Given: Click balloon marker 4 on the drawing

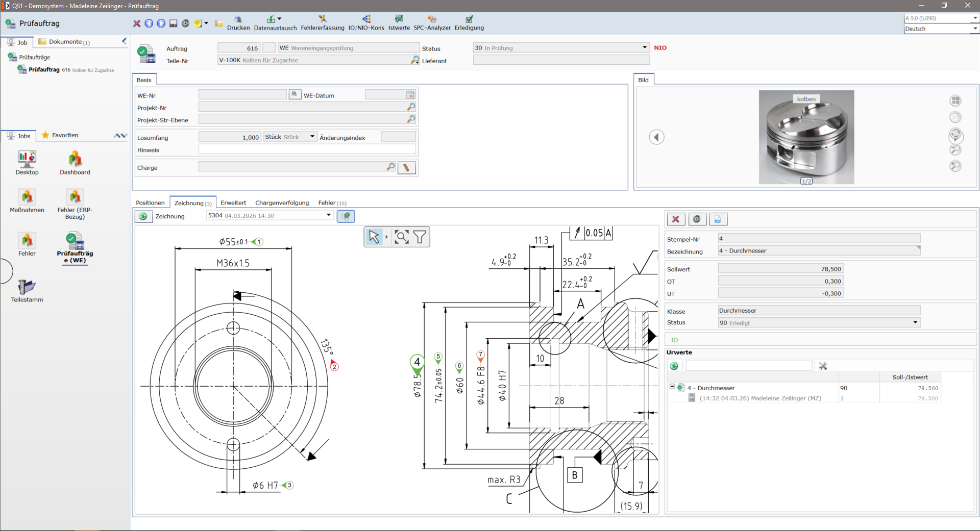Looking at the screenshot, I should coord(417,363).
